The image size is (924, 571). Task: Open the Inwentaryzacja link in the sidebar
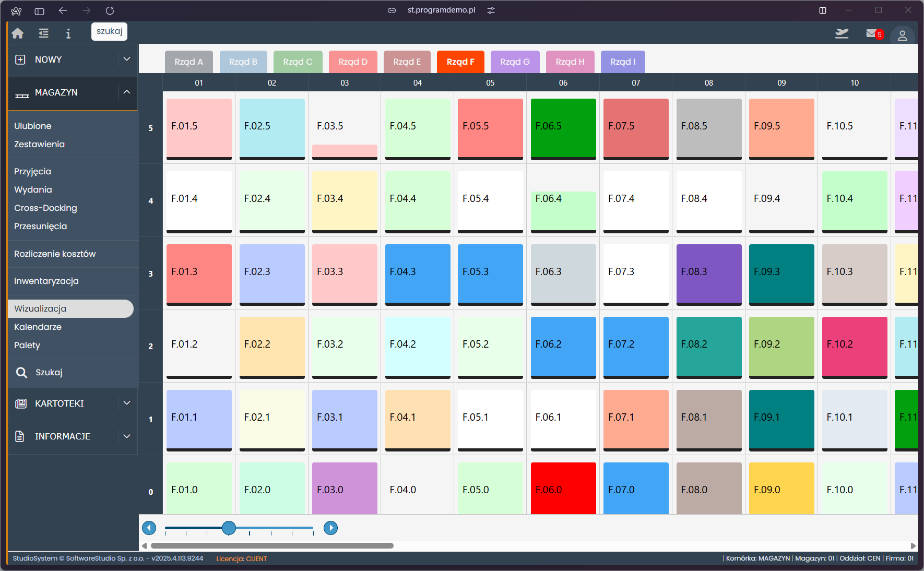point(46,281)
